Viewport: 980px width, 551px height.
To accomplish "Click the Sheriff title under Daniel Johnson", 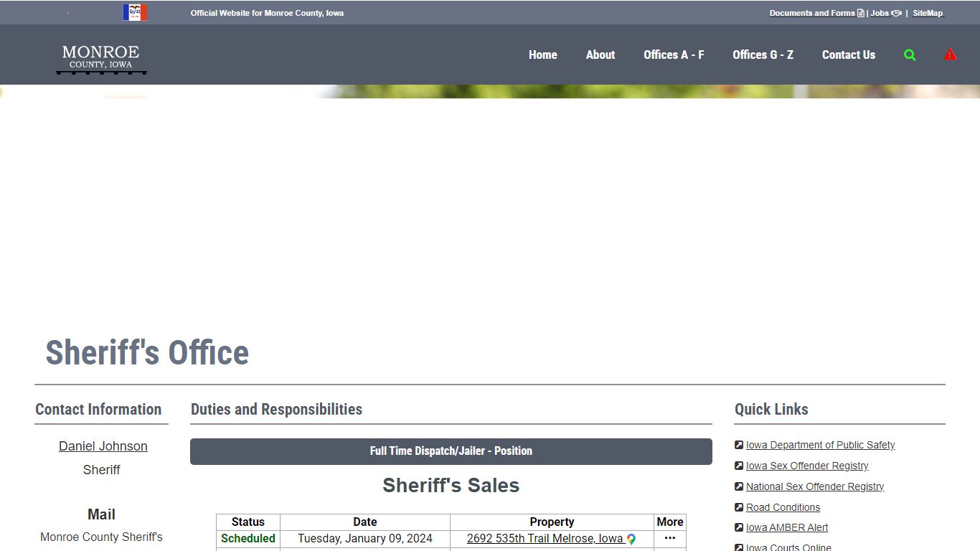I will tap(102, 470).
